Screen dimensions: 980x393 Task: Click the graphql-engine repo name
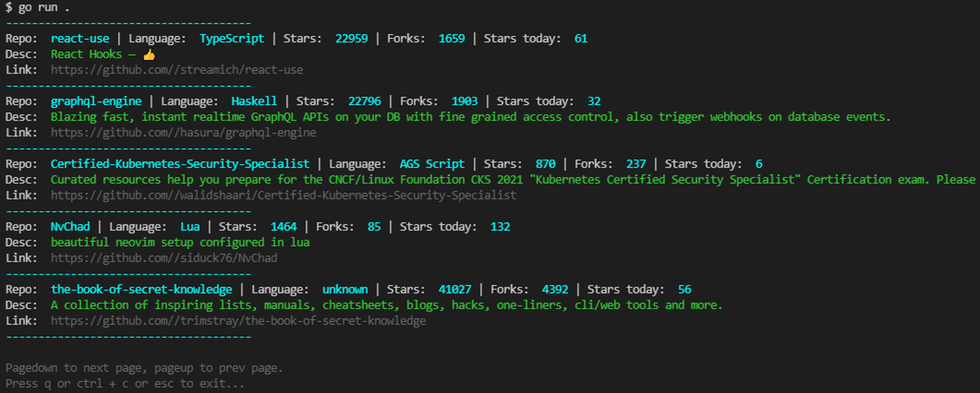coord(96,101)
